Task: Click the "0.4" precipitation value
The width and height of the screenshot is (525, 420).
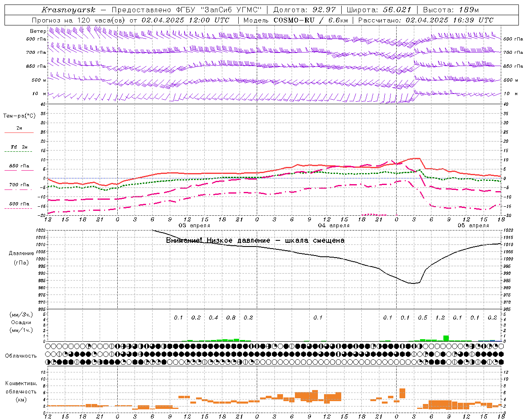Action: pos(213,318)
